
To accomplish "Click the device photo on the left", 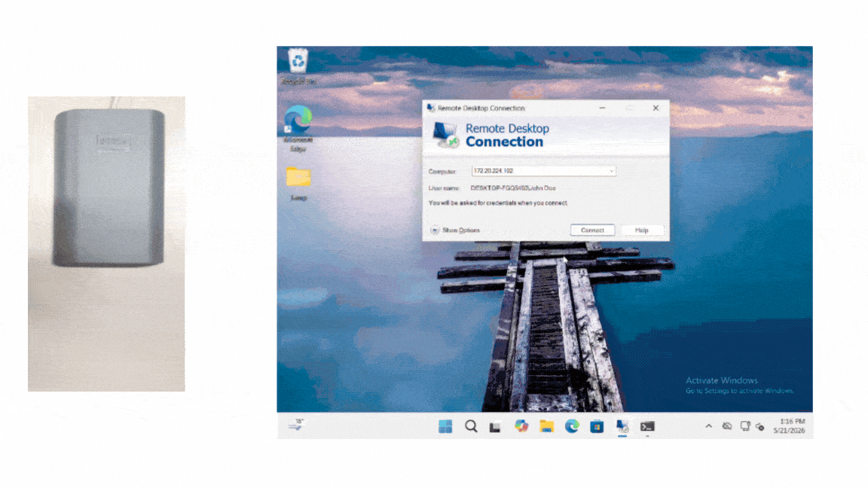I will (106, 244).
